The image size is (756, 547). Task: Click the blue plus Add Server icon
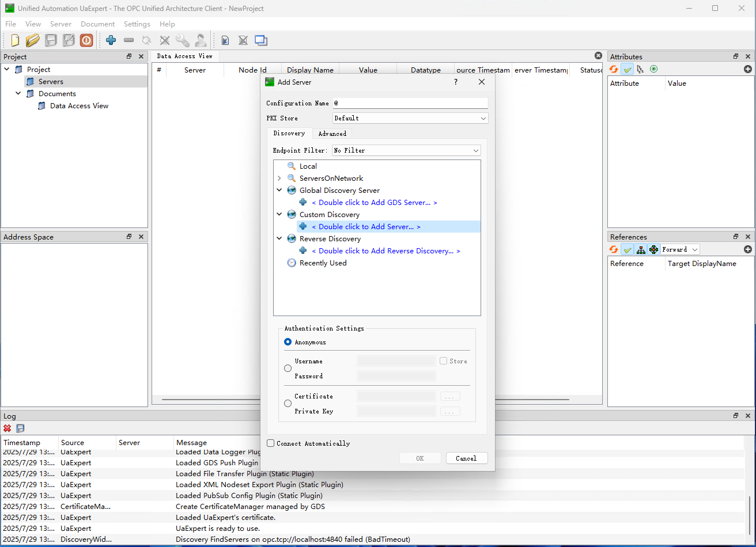point(111,40)
